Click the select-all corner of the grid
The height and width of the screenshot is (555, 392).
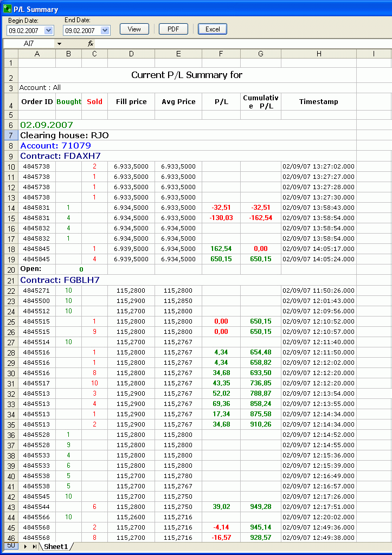point(11,54)
